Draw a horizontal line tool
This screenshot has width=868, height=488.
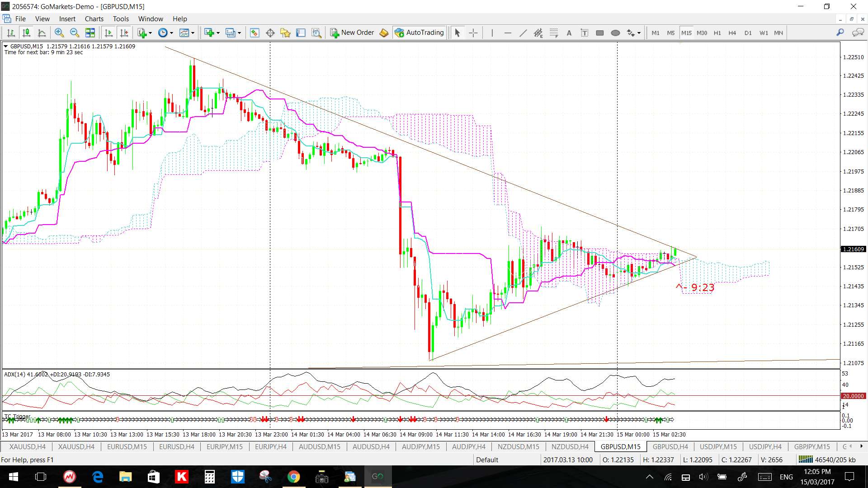(x=508, y=33)
